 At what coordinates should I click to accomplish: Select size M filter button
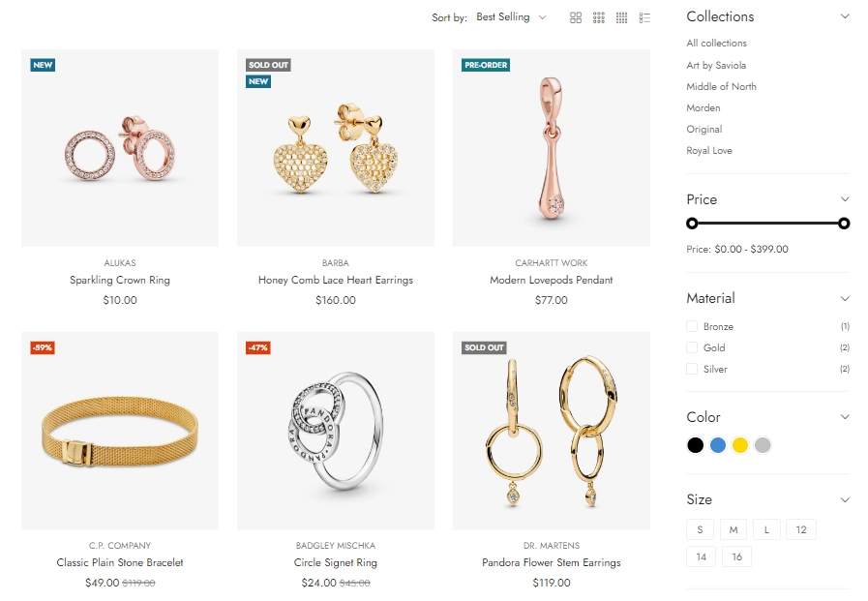[x=733, y=529]
